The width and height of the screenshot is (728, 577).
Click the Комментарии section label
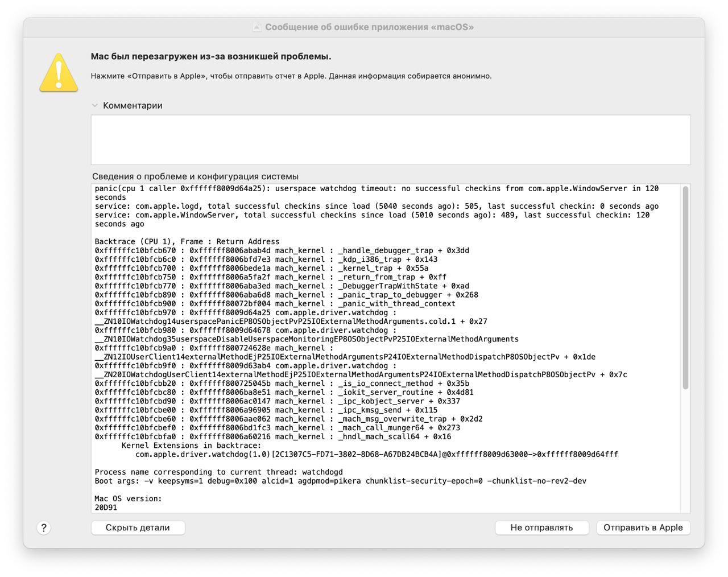(x=133, y=105)
